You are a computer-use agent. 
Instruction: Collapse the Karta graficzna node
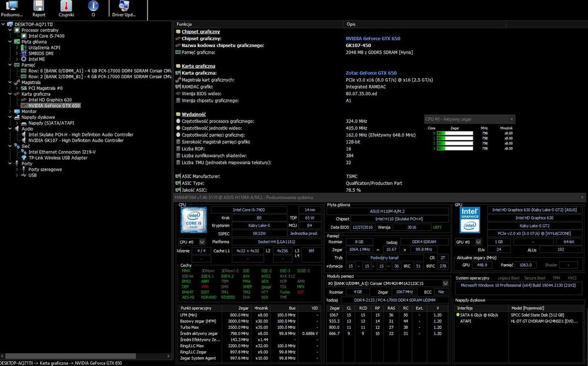click(x=10, y=94)
